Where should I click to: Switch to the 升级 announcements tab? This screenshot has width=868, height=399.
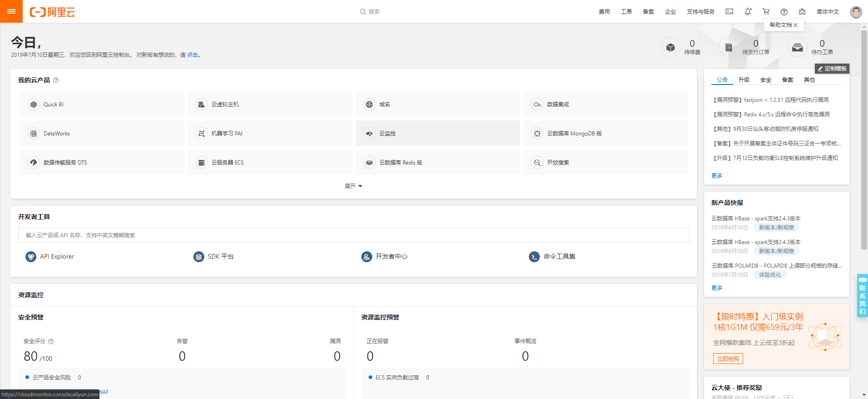[744, 80]
